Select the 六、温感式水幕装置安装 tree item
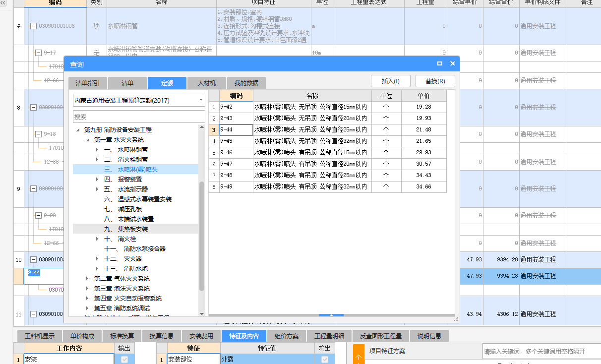This screenshot has width=601, height=364. [x=138, y=199]
